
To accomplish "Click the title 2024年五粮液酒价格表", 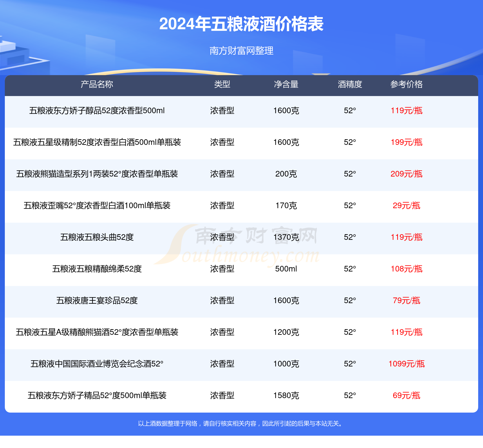I will pos(241,24).
